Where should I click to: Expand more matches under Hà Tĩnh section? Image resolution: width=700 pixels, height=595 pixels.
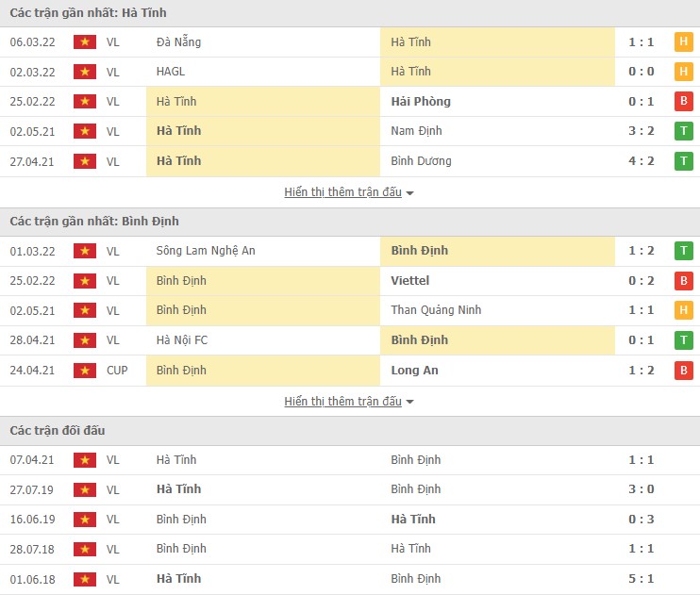tap(342, 192)
